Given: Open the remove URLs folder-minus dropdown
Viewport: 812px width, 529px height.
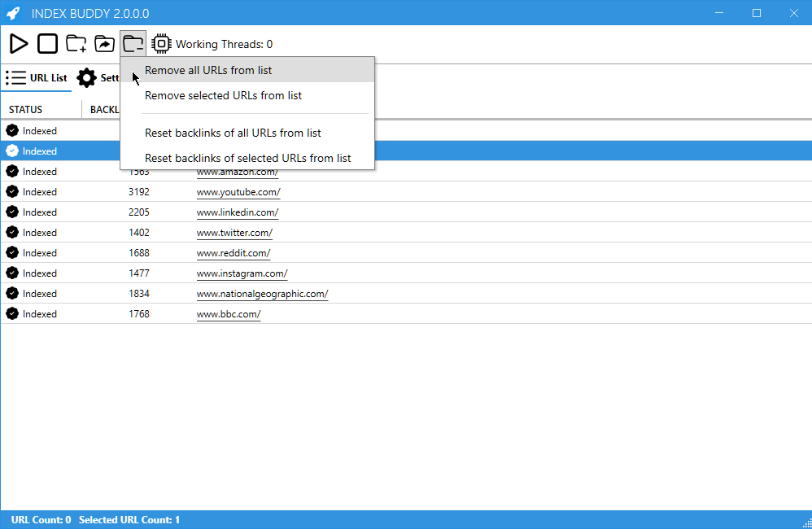Looking at the screenshot, I should click(x=133, y=43).
